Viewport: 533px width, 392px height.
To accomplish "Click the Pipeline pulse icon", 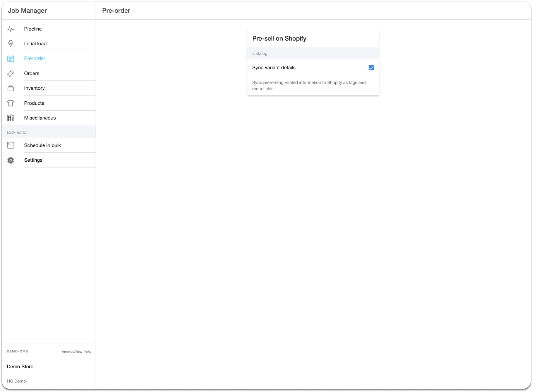I will [x=11, y=29].
